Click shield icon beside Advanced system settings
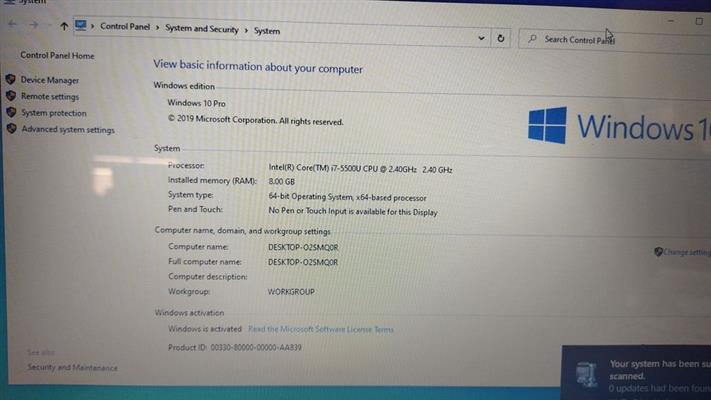 (x=12, y=129)
